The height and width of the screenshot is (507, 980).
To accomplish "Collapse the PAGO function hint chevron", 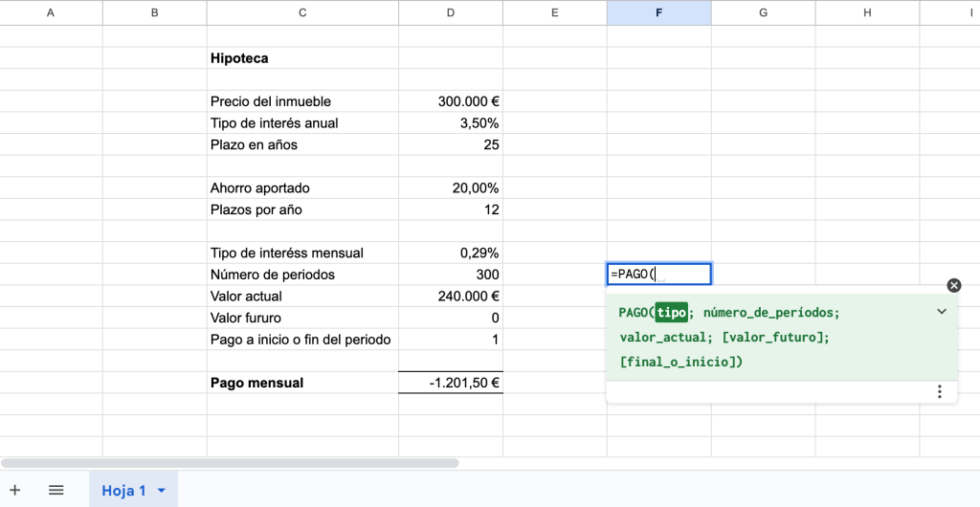I will tap(942, 312).
